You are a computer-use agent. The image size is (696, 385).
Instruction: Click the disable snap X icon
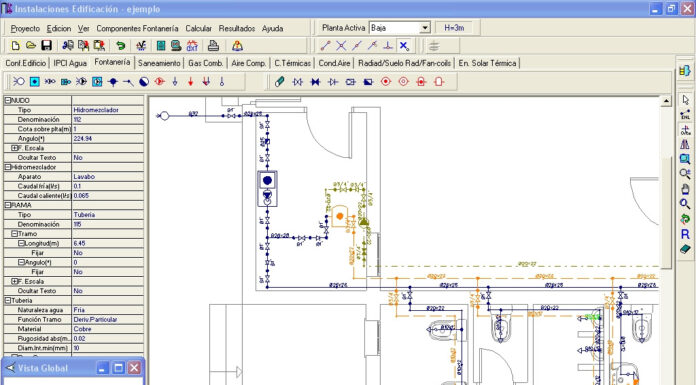coord(403,45)
